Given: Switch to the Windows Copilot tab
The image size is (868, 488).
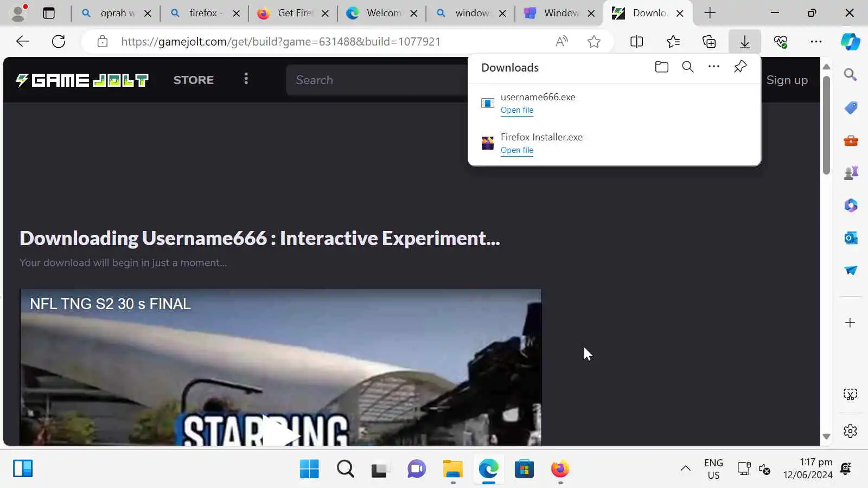Looking at the screenshot, I should click(559, 13).
